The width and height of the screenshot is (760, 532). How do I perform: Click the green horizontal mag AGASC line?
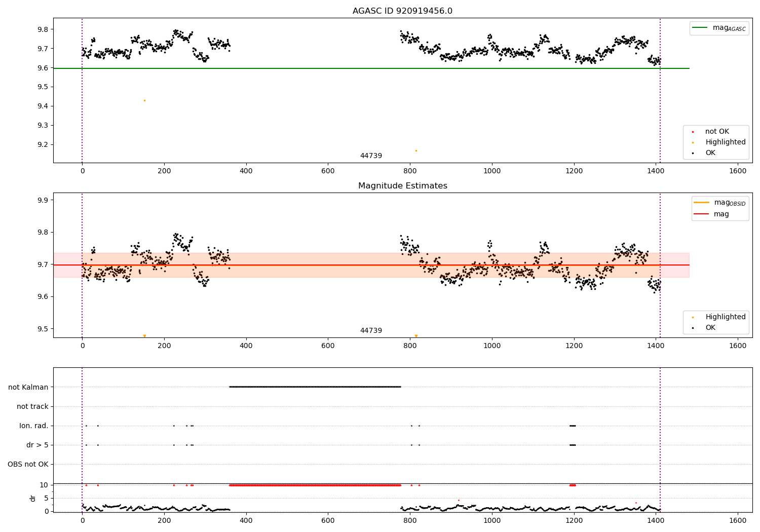tap(371, 68)
